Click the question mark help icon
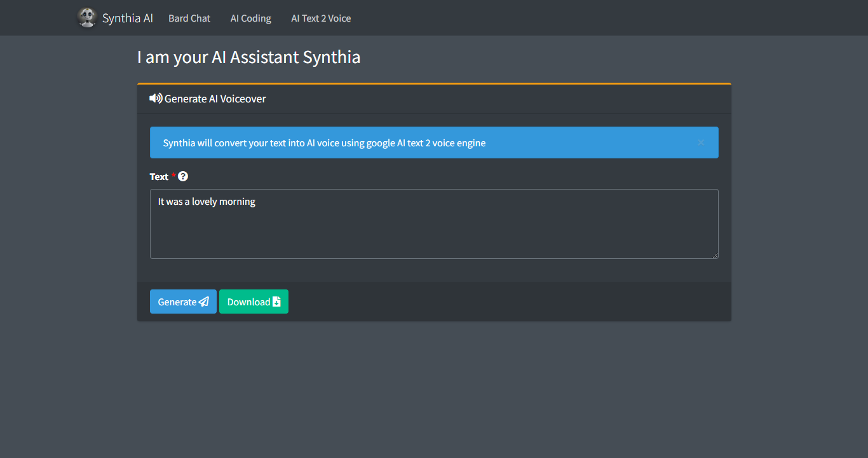The image size is (868, 458). click(x=183, y=176)
